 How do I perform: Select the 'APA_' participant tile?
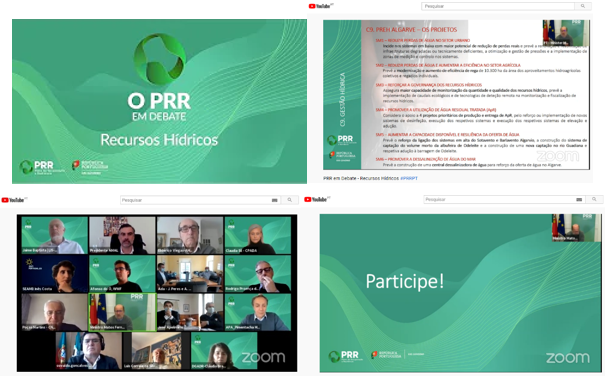point(258,312)
